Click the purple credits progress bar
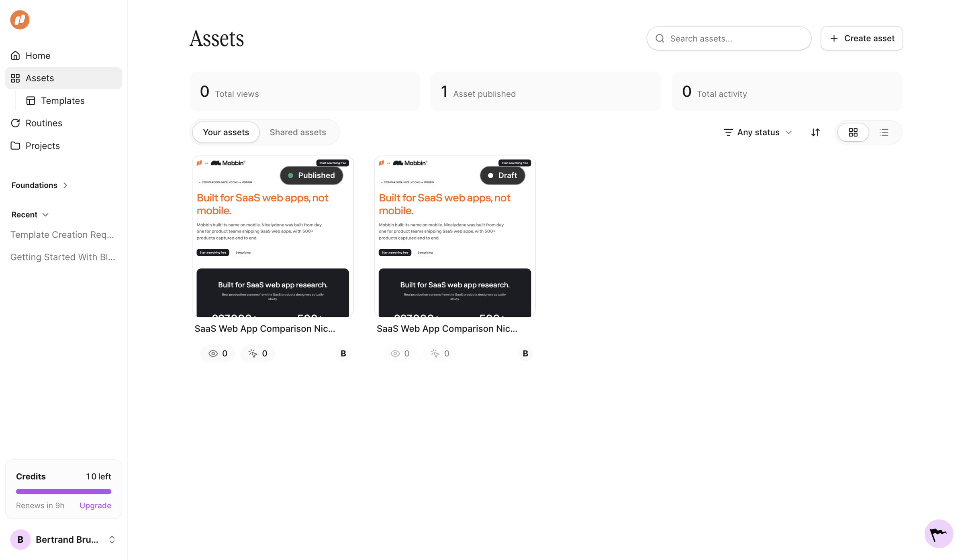 tap(63, 491)
